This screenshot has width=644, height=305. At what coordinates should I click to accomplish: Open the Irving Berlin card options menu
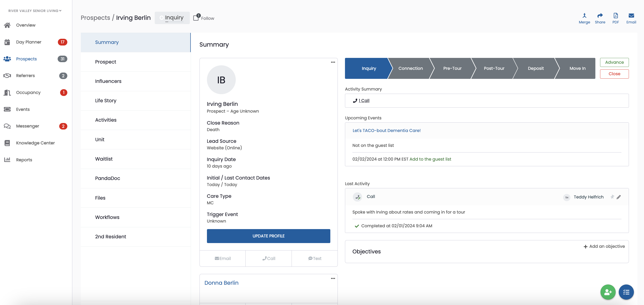(x=333, y=62)
